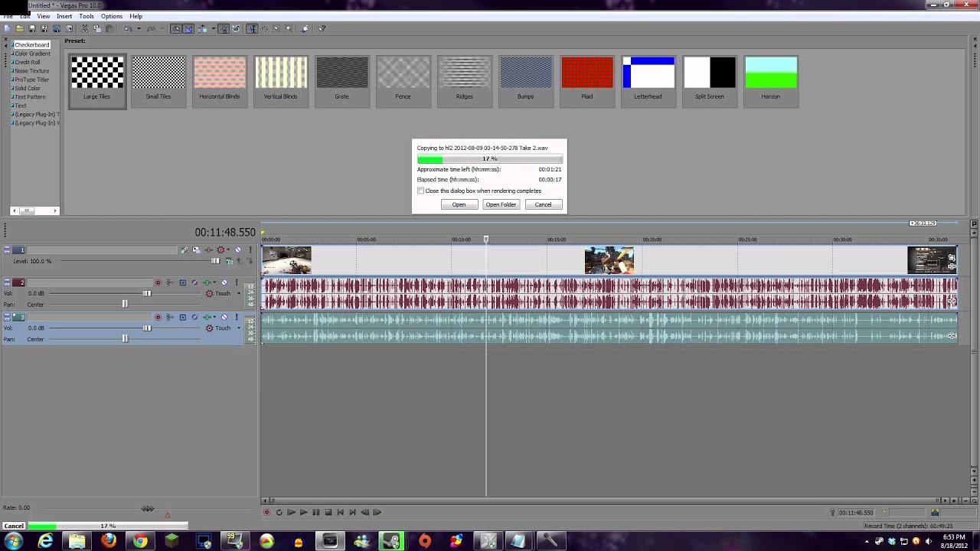The image size is (980, 551).
Task: Select Credit Roll media generator
Action: tap(28, 62)
